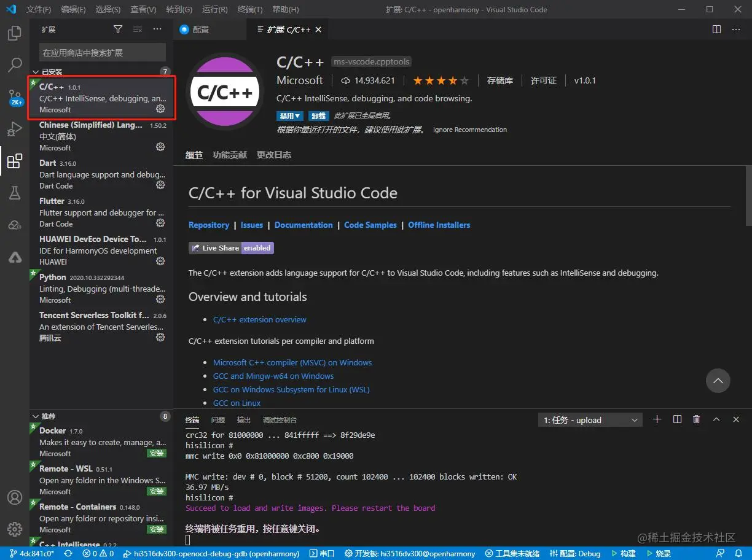
Task: Open the disable dropdown for C/C++
Action: coord(289,115)
